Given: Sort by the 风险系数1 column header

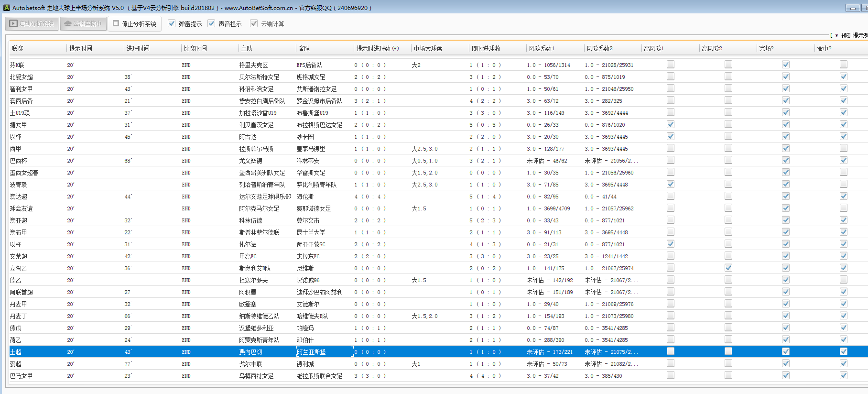Looking at the screenshot, I should coord(542,48).
